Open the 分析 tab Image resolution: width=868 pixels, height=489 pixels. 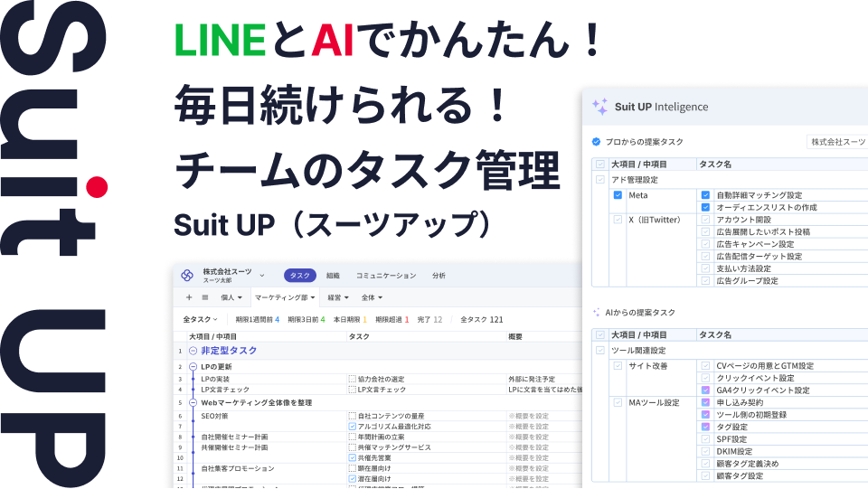click(439, 276)
